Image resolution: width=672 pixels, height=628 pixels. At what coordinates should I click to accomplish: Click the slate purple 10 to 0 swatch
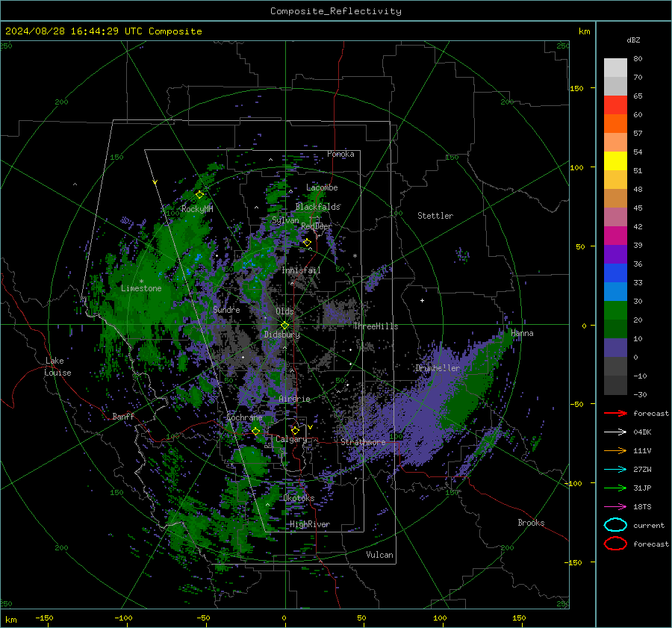click(615, 347)
